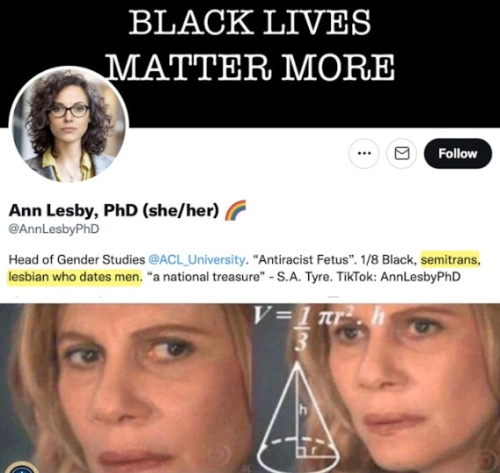This screenshot has width=500, height=473.
Task: Click the rainbow emoji beside the name
Action: pyautogui.click(x=235, y=210)
